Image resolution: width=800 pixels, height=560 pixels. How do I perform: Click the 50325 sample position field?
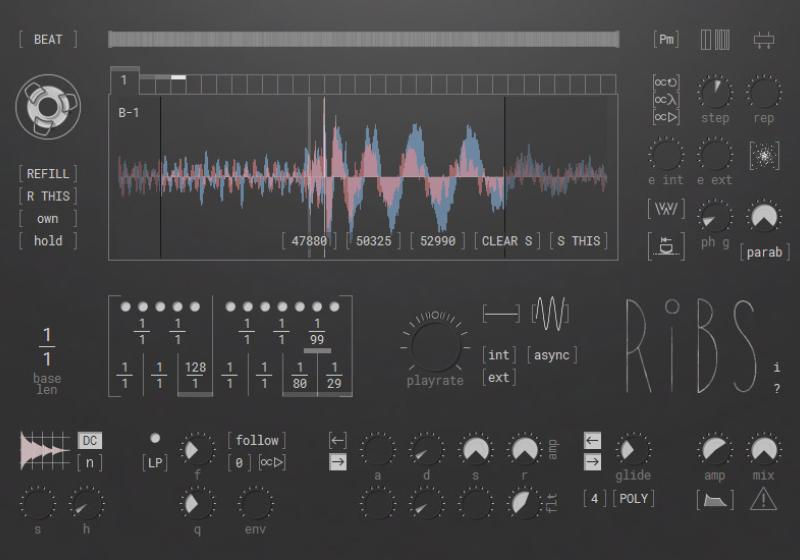(x=373, y=241)
